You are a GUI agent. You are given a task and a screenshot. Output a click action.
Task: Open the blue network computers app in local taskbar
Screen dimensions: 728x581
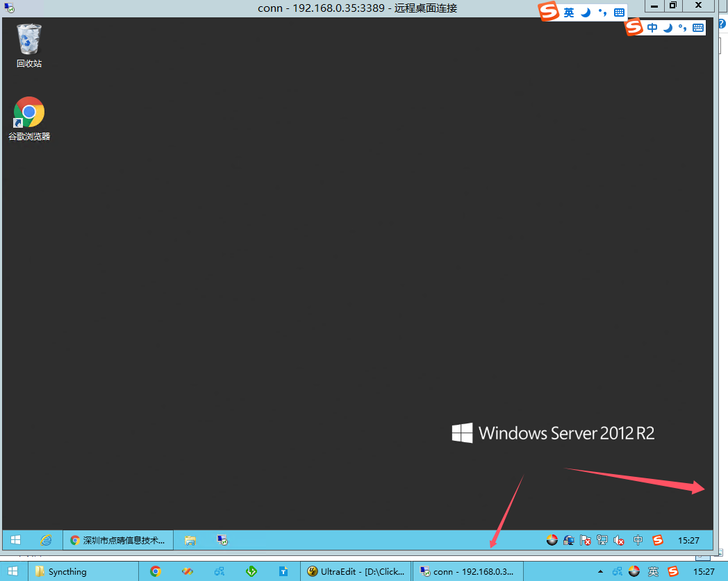(219, 571)
